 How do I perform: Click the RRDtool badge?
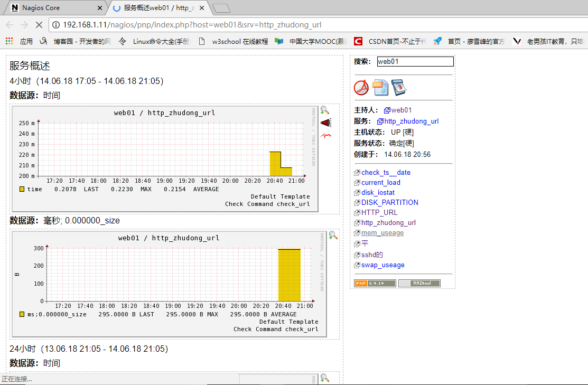pyautogui.click(x=419, y=283)
